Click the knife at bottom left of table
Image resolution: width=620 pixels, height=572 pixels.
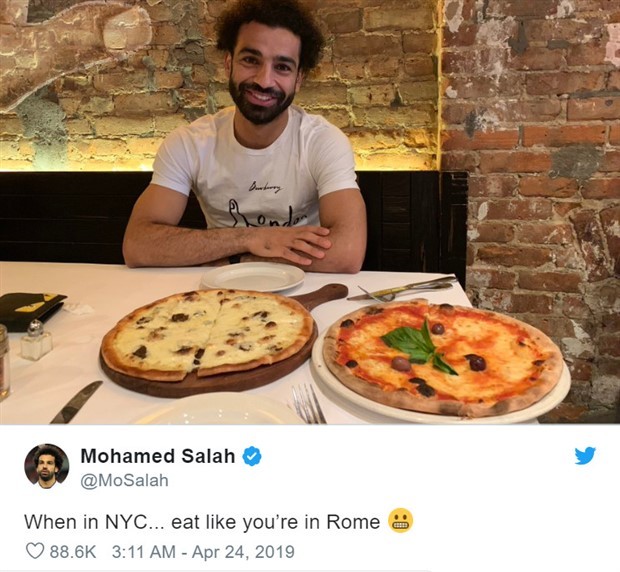tap(76, 402)
